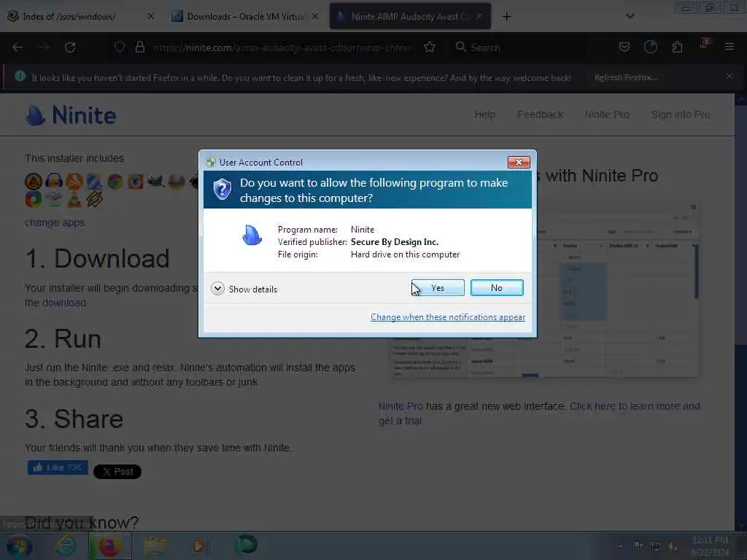Viewport: 747px width, 560px height.
Task: Open a new Firefox tab
Action: (506, 17)
